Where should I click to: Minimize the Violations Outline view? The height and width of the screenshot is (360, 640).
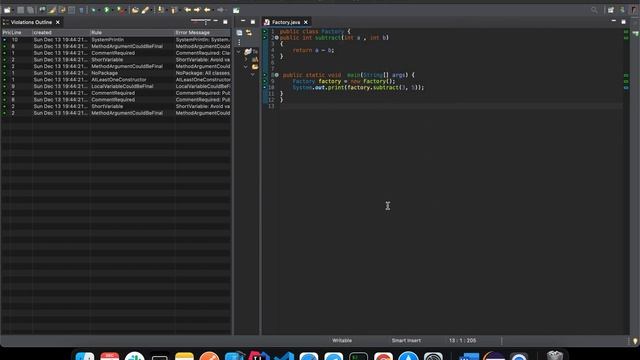[216, 21]
